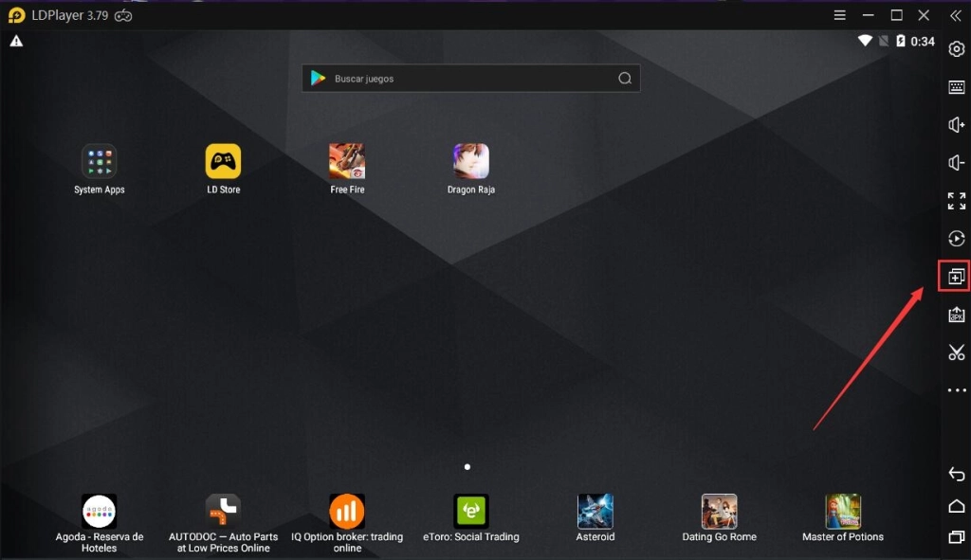Click the LDPlayer logo in title bar
Screen dimensions: 971x560
click(x=17, y=15)
